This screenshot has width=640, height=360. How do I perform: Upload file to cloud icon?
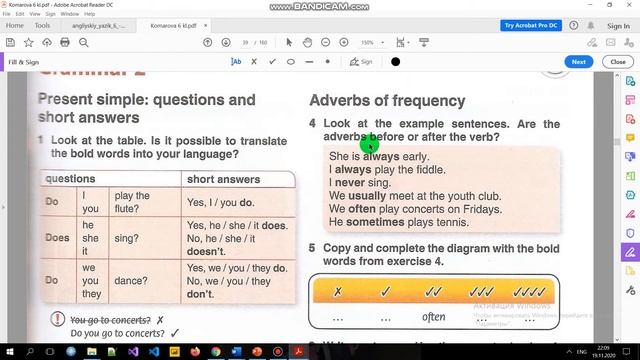pyautogui.click(x=47, y=42)
